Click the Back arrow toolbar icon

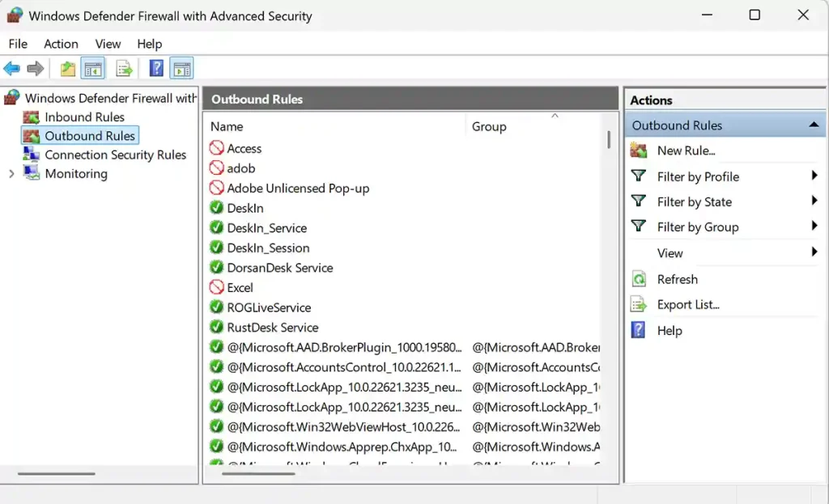pyautogui.click(x=11, y=68)
